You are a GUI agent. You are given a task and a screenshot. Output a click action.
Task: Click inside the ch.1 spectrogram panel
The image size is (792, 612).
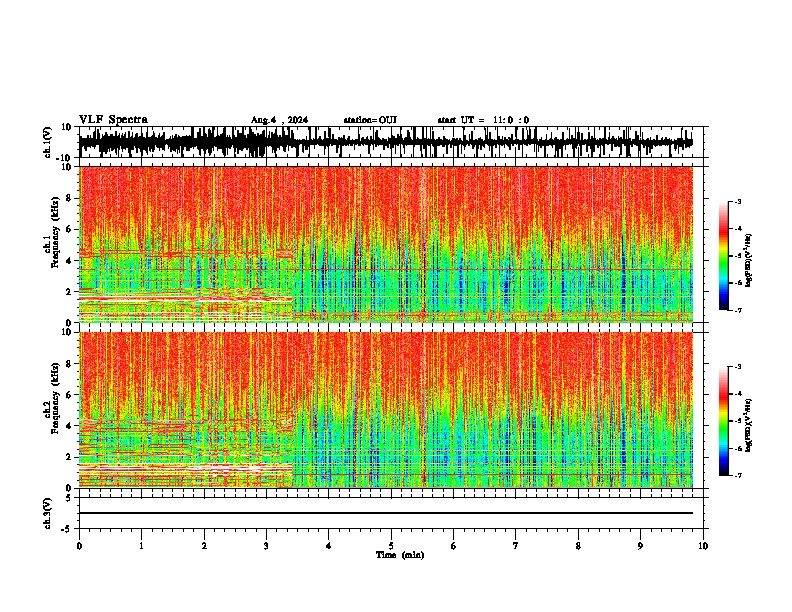[x=386, y=244]
